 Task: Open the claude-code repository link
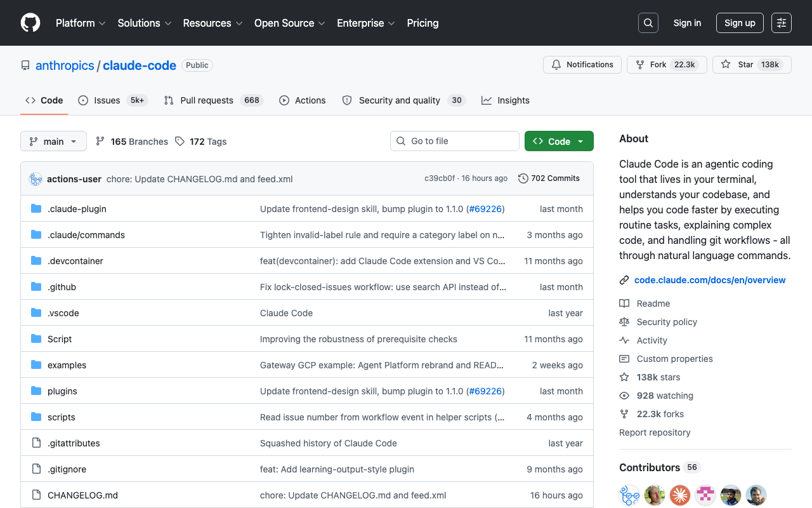[x=140, y=65]
